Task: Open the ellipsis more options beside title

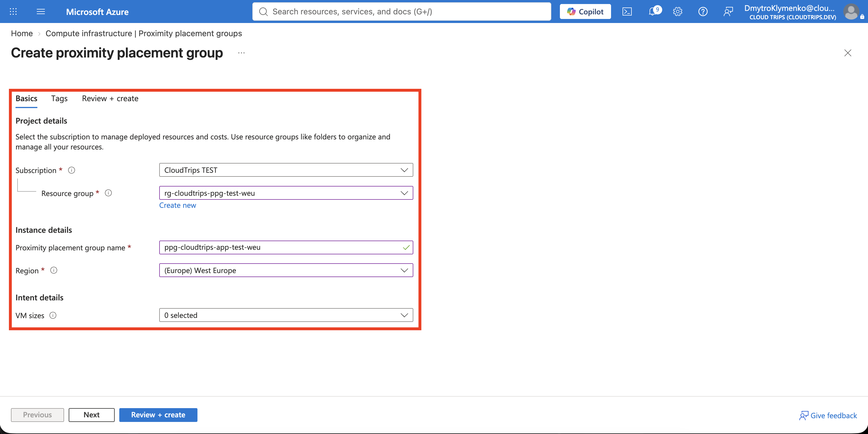Action: pyautogui.click(x=241, y=53)
